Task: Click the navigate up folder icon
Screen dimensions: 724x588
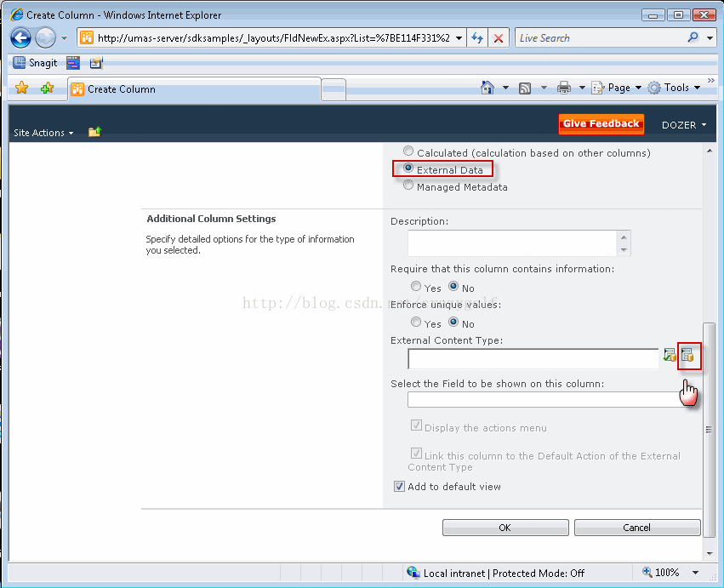Action: pos(94,132)
